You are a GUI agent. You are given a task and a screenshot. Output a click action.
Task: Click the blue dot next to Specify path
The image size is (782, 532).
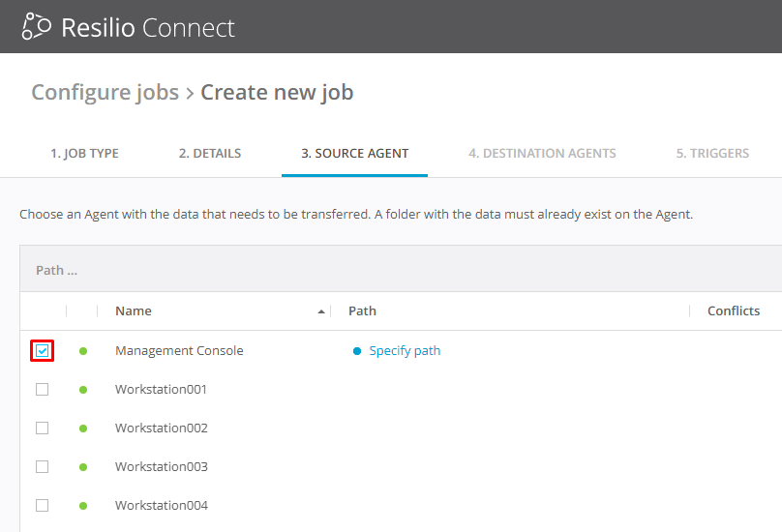click(357, 351)
